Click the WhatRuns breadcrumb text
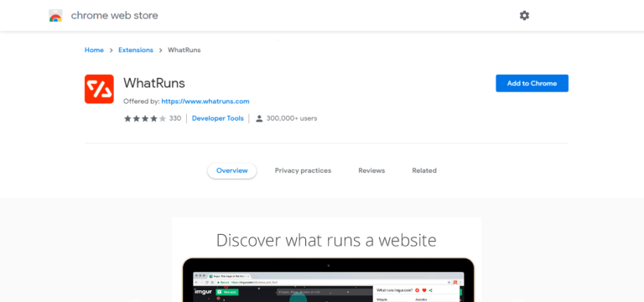Image resolution: width=644 pixels, height=302 pixels. coord(184,50)
